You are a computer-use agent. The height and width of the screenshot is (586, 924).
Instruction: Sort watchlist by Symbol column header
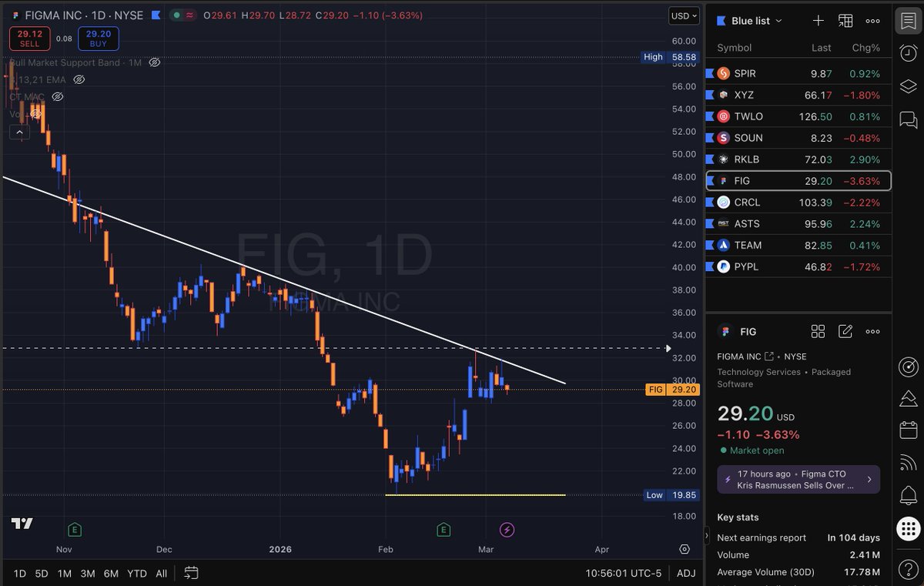point(735,48)
